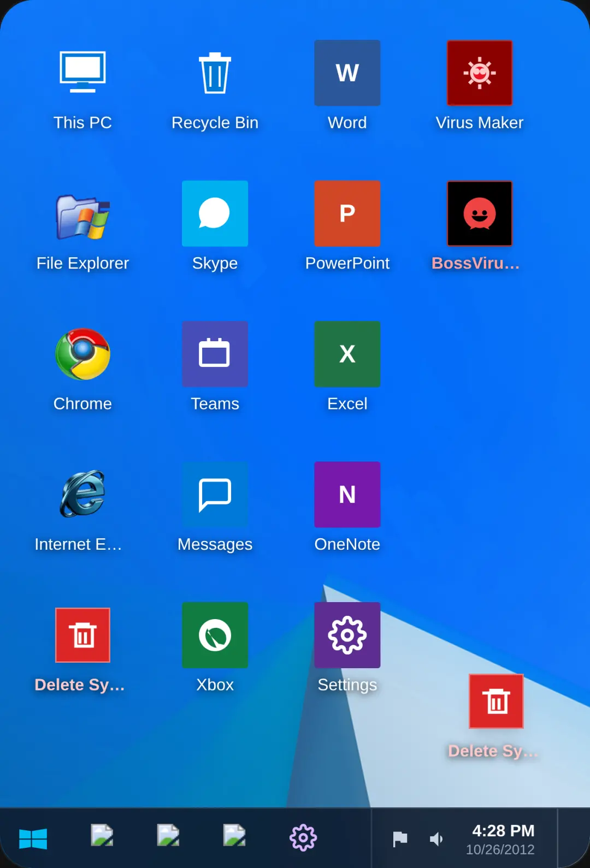Open the Teams calendar icon
The height and width of the screenshot is (868, 590).
tap(215, 354)
